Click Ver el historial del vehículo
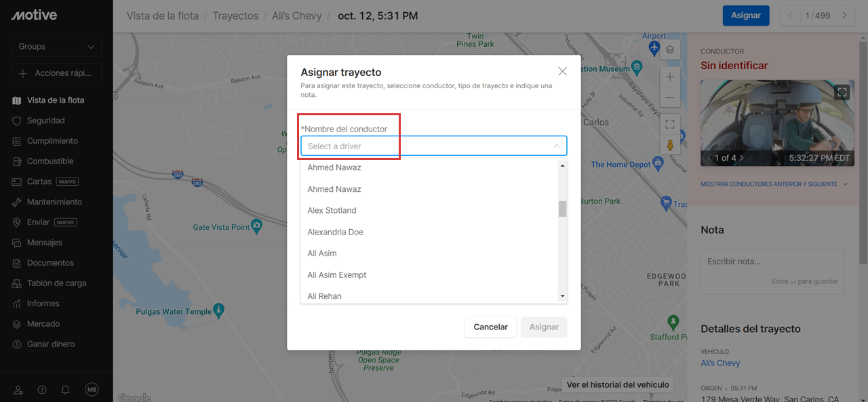The image size is (868, 402). click(x=618, y=384)
